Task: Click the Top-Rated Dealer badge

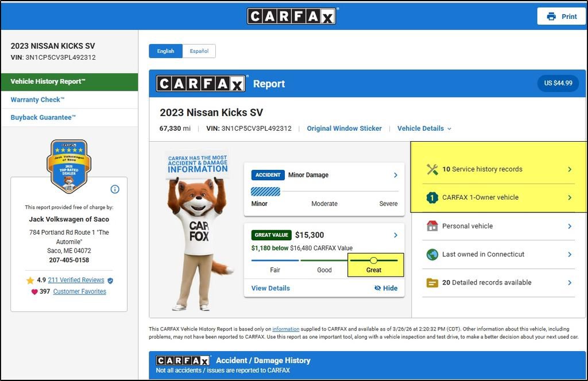Action: (69, 166)
